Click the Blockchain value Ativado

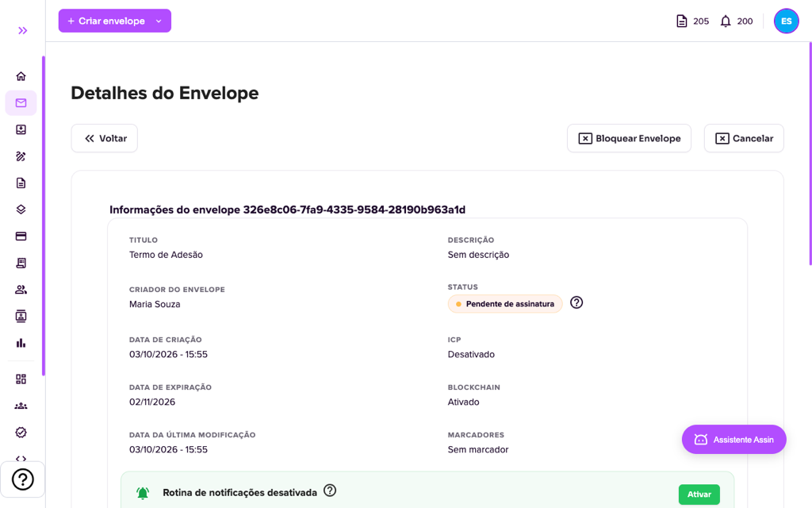463,402
